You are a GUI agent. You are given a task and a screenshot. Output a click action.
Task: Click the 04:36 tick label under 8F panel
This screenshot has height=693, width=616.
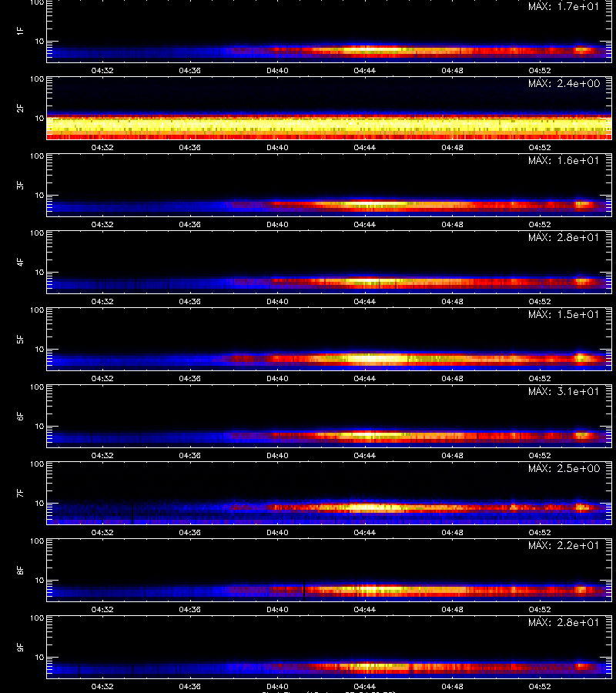pyautogui.click(x=189, y=610)
